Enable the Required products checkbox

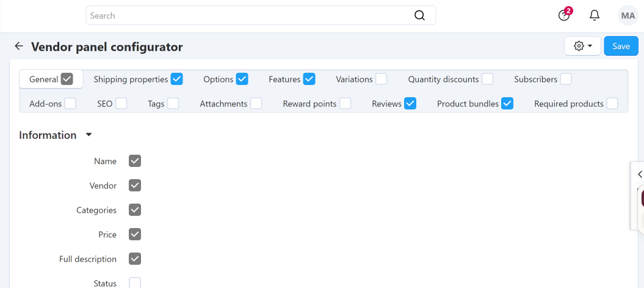(612, 103)
